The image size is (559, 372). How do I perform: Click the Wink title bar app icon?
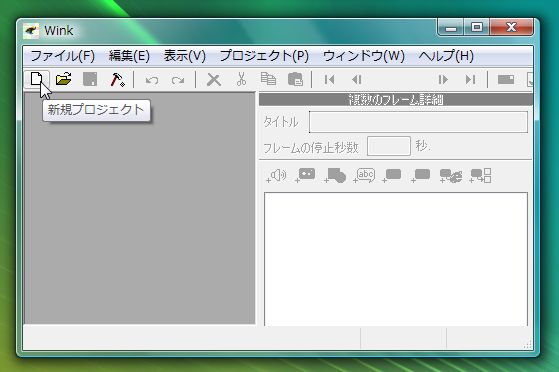pos(31,31)
